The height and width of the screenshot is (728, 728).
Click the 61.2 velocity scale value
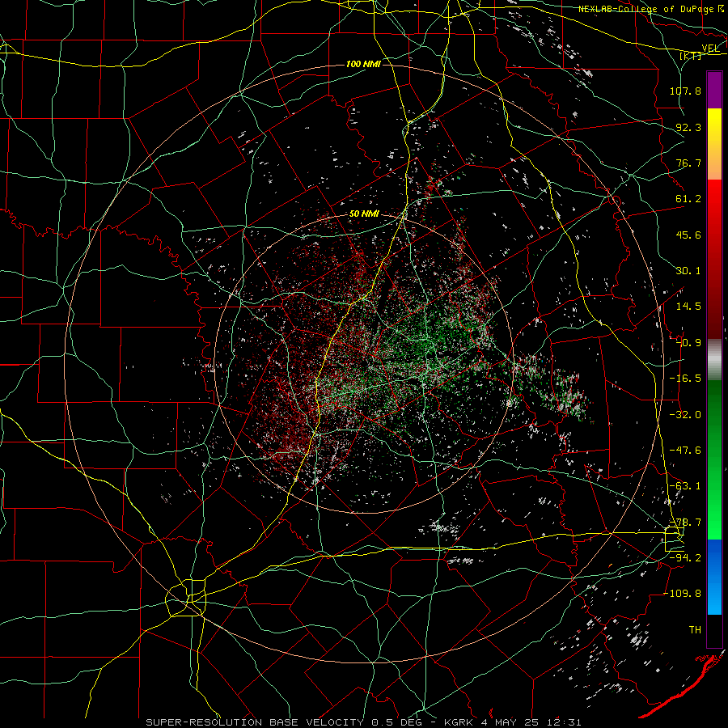click(688, 199)
